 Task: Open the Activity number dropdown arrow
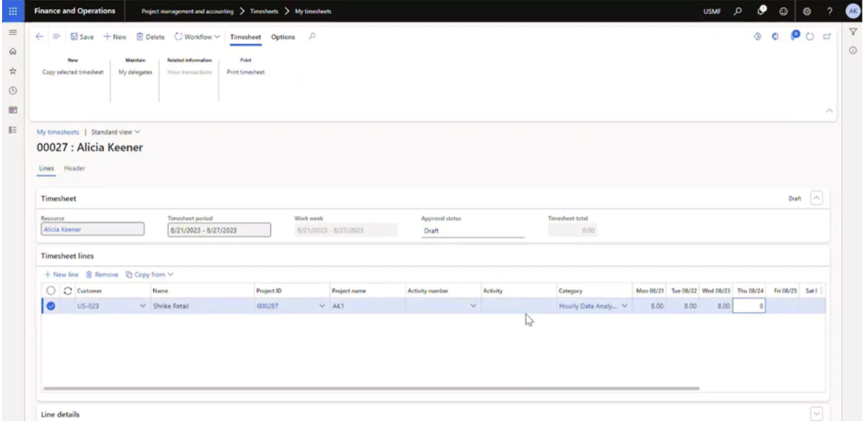473,306
